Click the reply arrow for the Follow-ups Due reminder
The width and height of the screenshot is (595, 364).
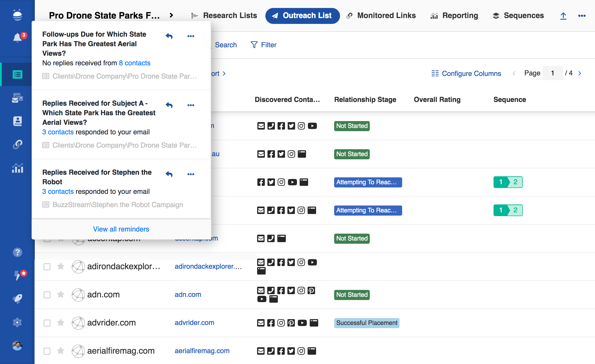(x=169, y=36)
